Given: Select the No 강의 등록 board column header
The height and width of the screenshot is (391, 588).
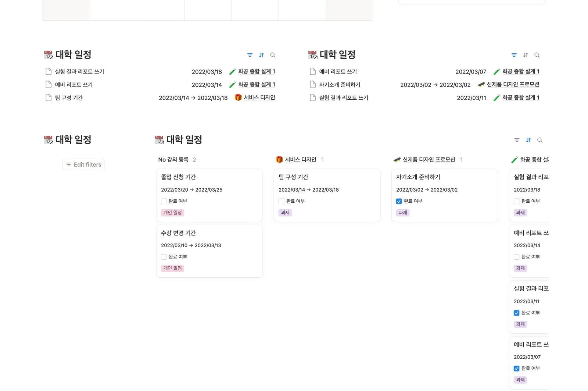Looking at the screenshot, I should [173, 160].
